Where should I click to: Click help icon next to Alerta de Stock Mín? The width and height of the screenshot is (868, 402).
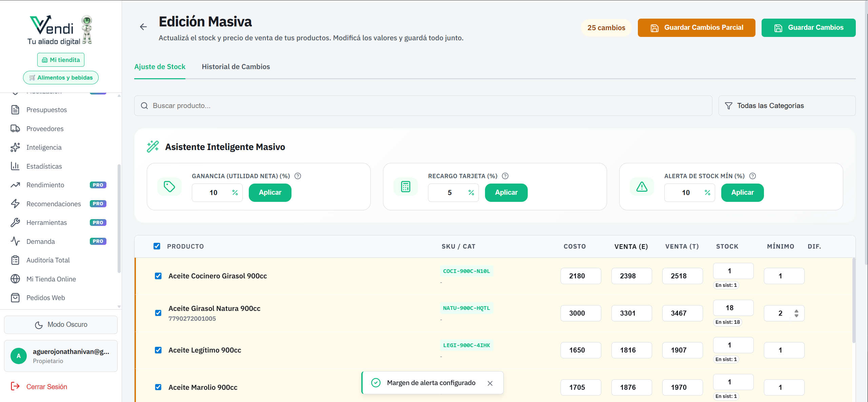[752, 176]
